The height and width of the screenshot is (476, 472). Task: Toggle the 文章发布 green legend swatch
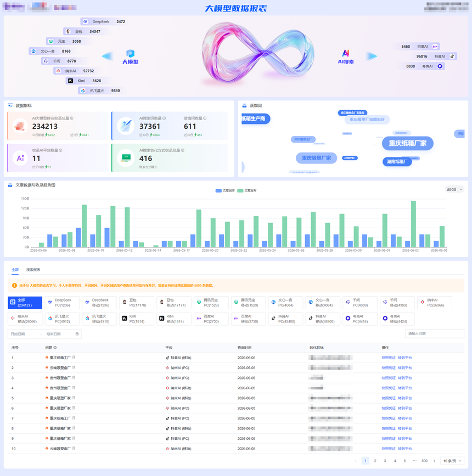(x=240, y=191)
